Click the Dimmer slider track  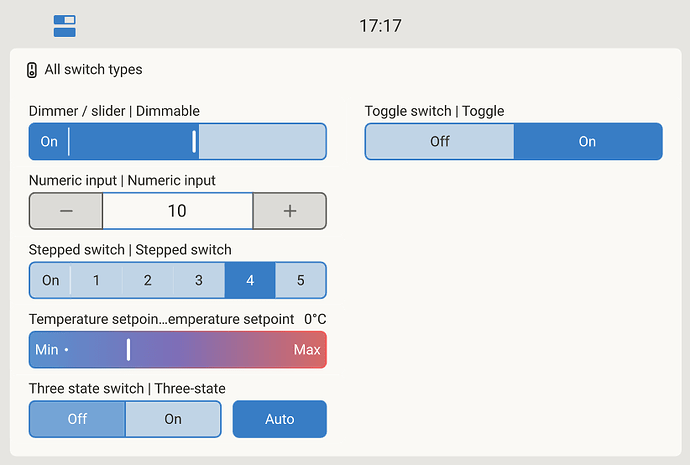pyautogui.click(x=262, y=141)
